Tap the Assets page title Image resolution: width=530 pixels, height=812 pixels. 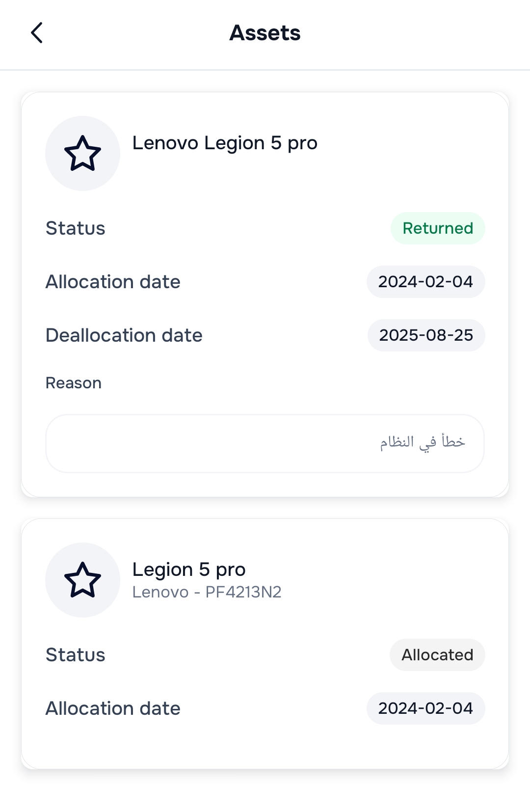point(265,33)
